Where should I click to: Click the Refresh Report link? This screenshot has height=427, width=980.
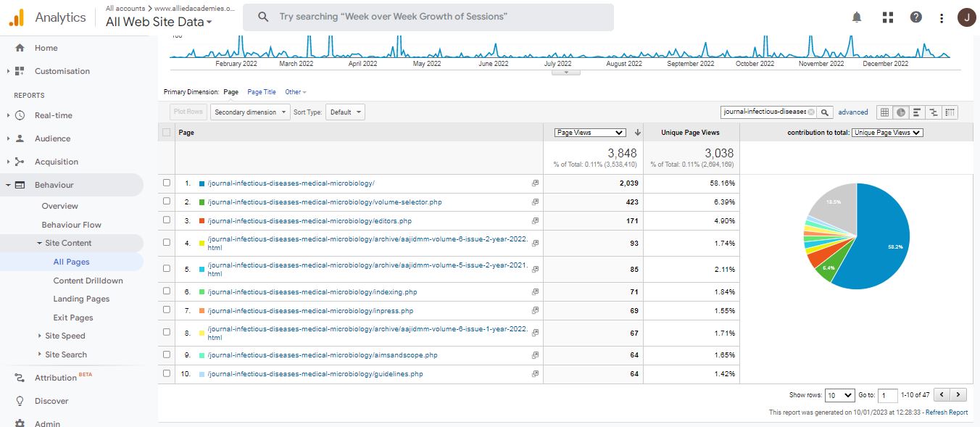946,413
